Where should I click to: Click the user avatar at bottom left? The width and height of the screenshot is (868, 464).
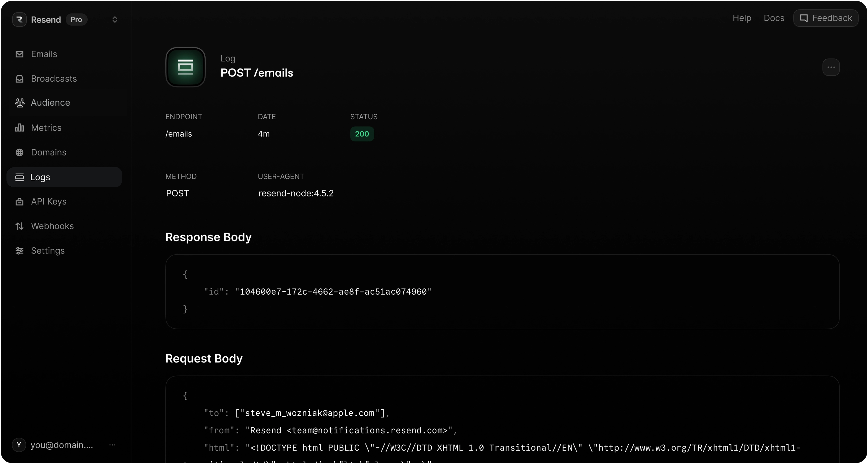[x=19, y=445]
